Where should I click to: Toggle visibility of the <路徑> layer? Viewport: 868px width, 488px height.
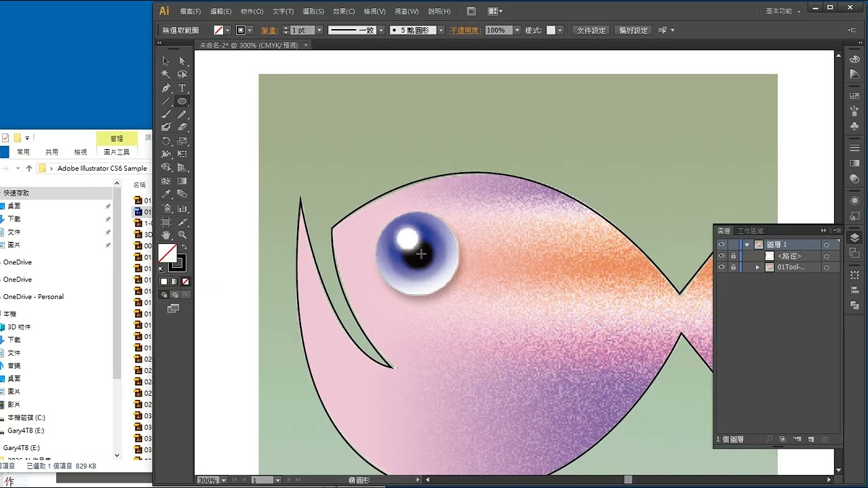point(722,256)
